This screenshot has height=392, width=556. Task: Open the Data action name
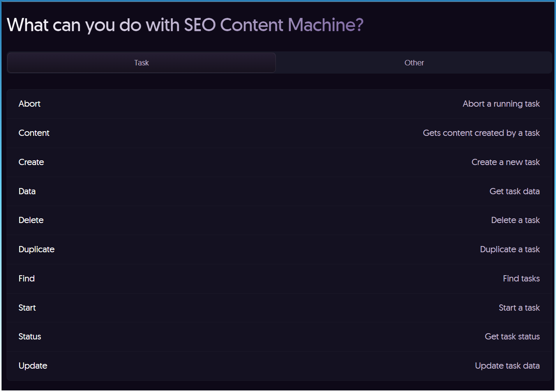[x=27, y=191]
